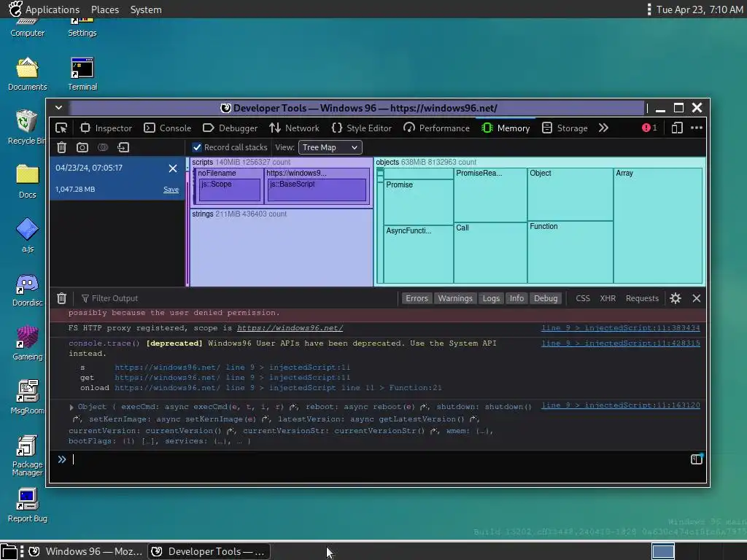The image size is (747, 560).
Task: Uncheck Record call stacks checkbox
Action: tap(197, 147)
